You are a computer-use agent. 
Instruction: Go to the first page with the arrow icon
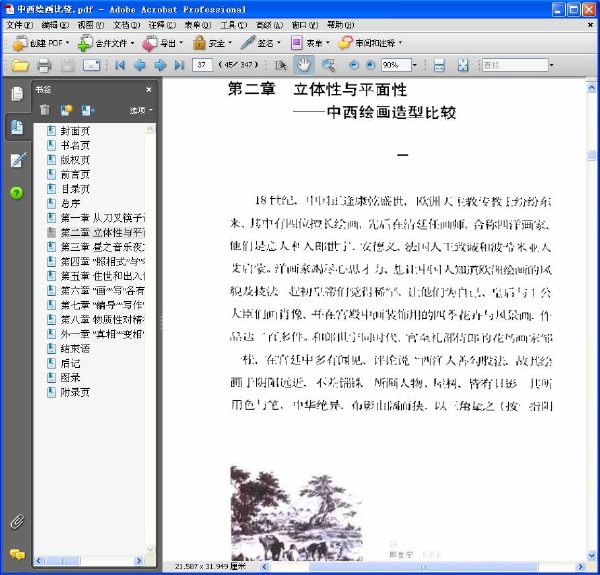(x=120, y=65)
